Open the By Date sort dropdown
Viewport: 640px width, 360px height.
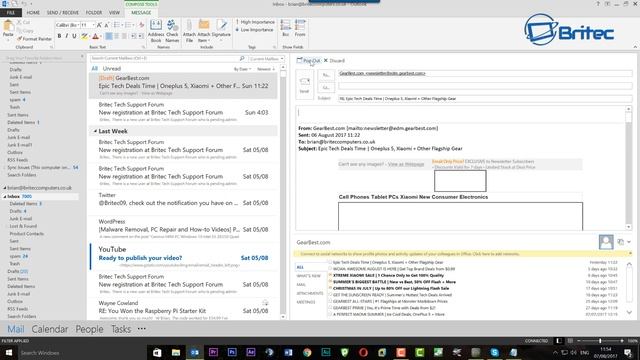pyautogui.click(x=242, y=69)
